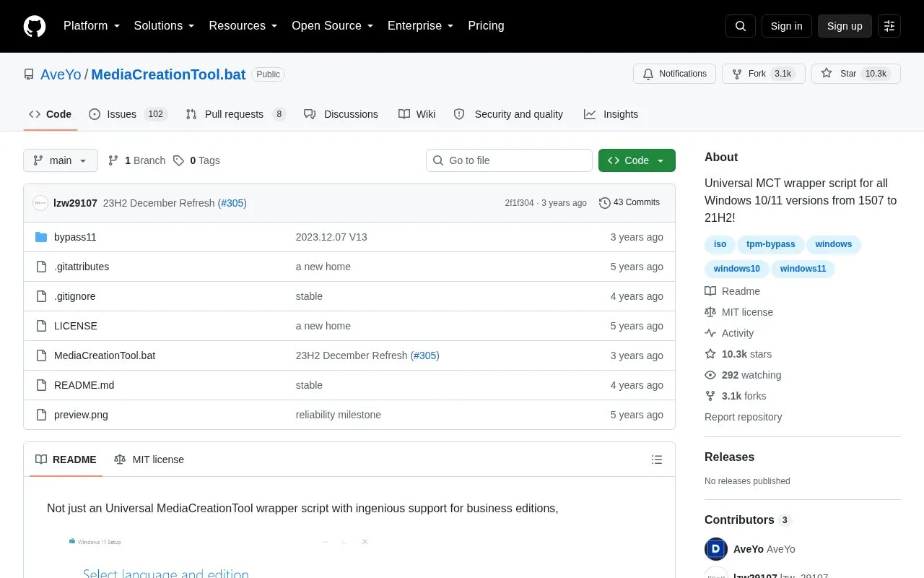Viewport: 924px width, 578px height.
Task: Expand the Resources dropdown
Action: (243, 26)
